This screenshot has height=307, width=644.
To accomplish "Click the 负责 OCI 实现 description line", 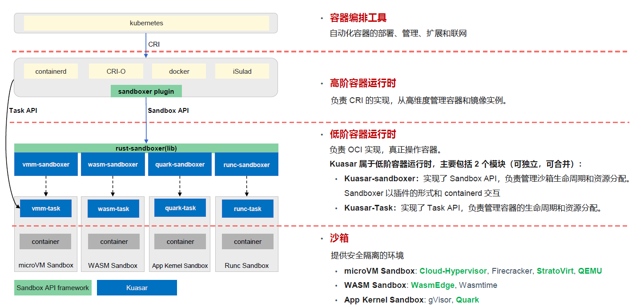I will (386, 150).
